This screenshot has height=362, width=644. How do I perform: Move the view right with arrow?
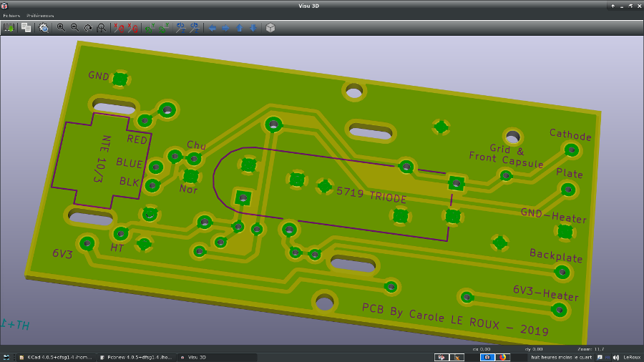point(225,28)
